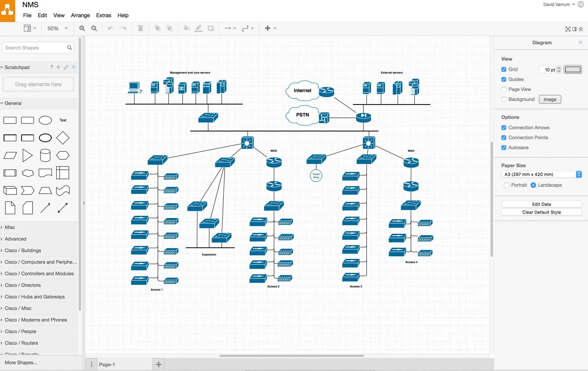Click the zoom out magnifier icon

[x=94, y=28]
